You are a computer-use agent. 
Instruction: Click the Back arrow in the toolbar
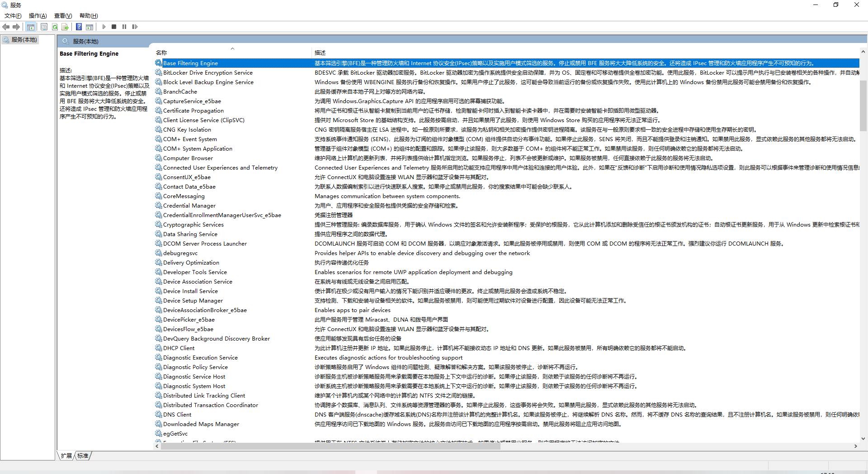click(x=6, y=27)
